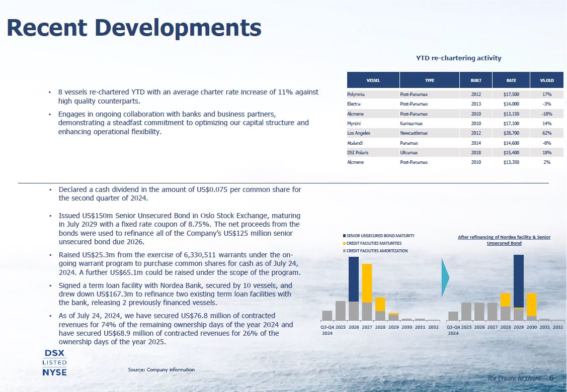The image size is (567, 392).
Task: Click the tall blue 2026 bar in left chart
Action: tap(354, 279)
